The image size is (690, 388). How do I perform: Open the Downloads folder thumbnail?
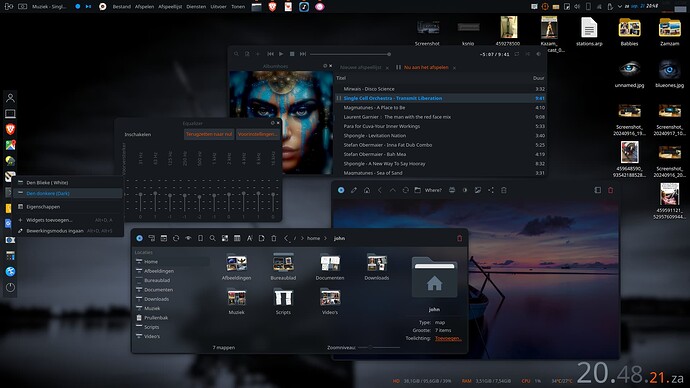tap(377, 267)
